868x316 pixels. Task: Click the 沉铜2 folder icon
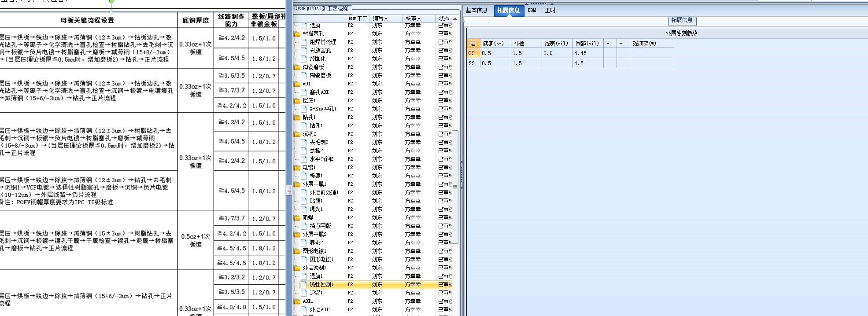click(x=297, y=134)
